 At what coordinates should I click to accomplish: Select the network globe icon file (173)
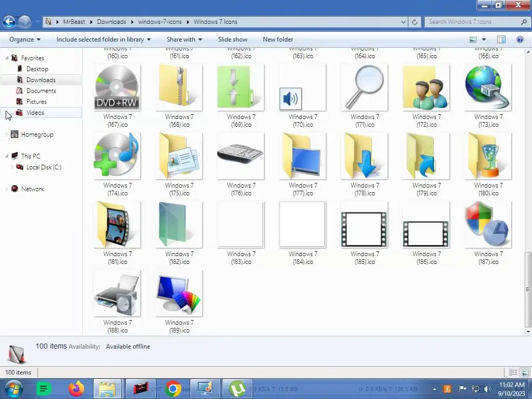point(488,87)
